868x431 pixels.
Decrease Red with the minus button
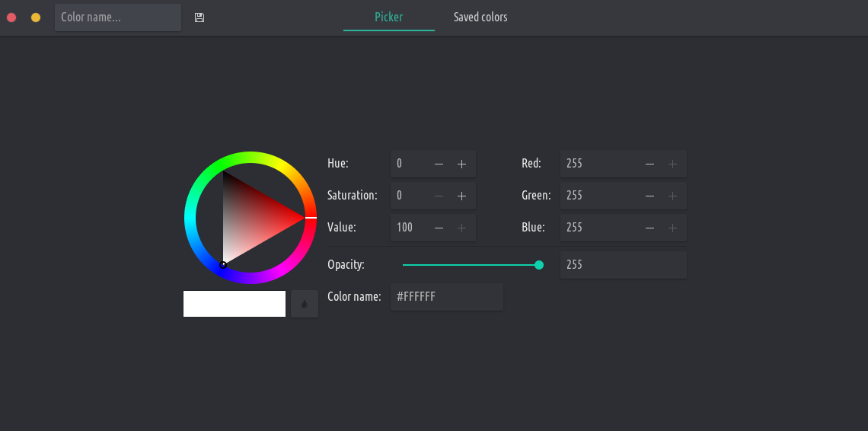tap(649, 164)
